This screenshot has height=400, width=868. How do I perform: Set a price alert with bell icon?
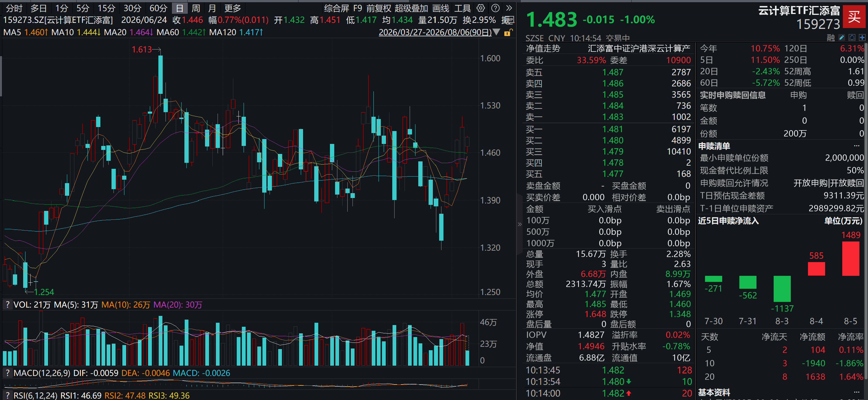[852, 37]
